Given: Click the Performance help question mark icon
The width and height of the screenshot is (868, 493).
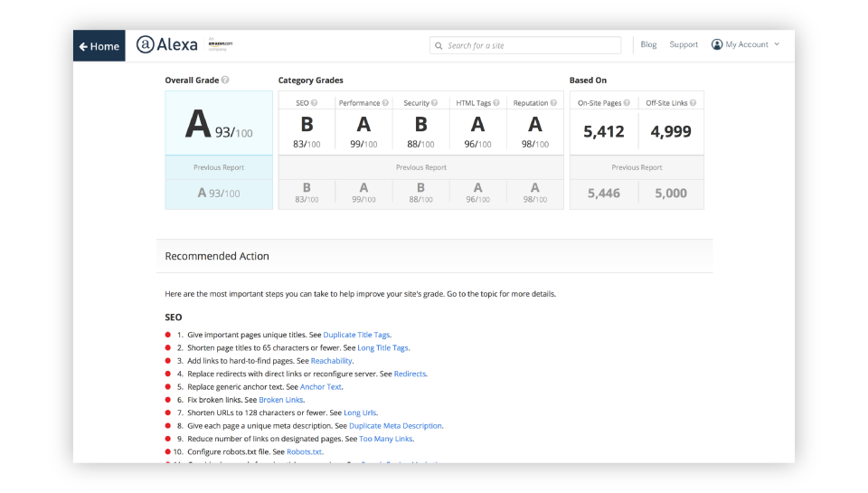Looking at the screenshot, I should 385,103.
